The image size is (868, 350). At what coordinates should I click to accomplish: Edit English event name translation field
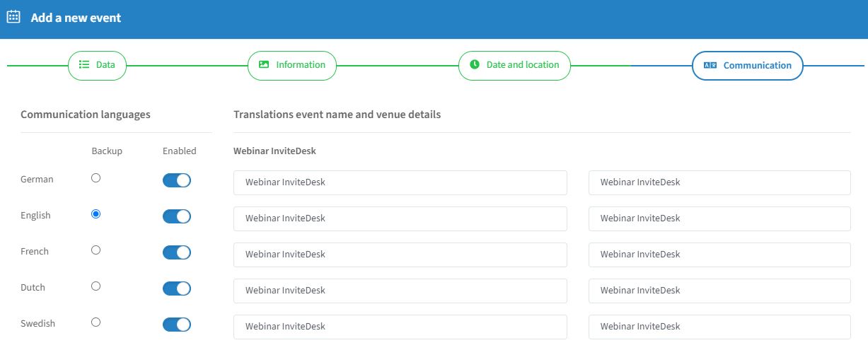[x=400, y=218]
